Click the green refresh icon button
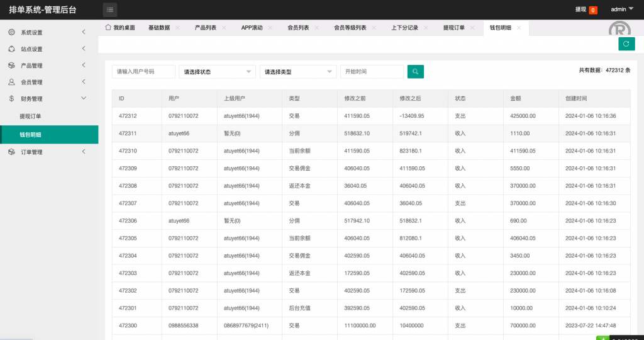 pyautogui.click(x=626, y=43)
